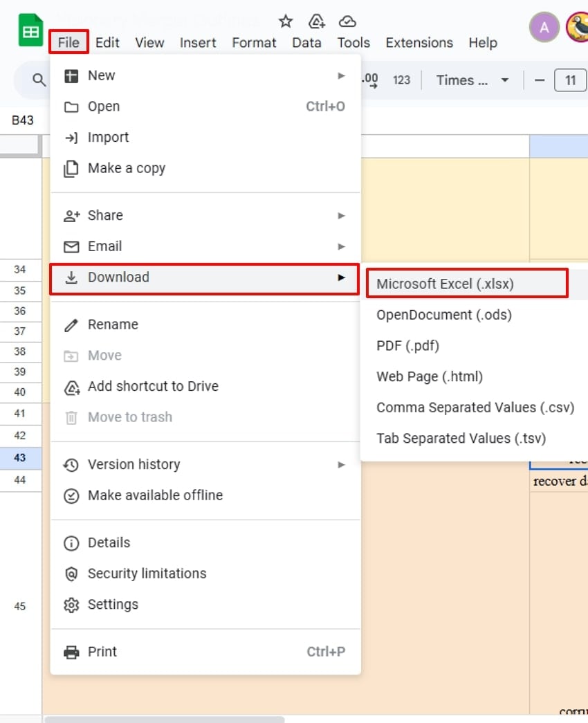
Task: Toggle Make available offline
Action: click(x=155, y=495)
